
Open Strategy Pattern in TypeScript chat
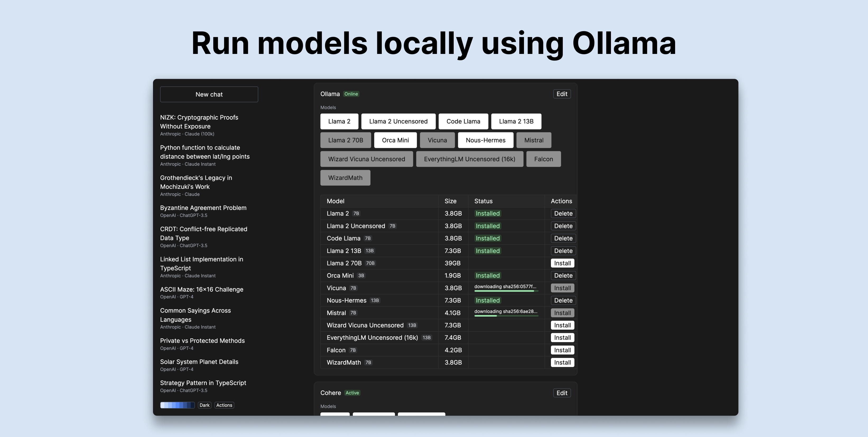click(x=203, y=383)
